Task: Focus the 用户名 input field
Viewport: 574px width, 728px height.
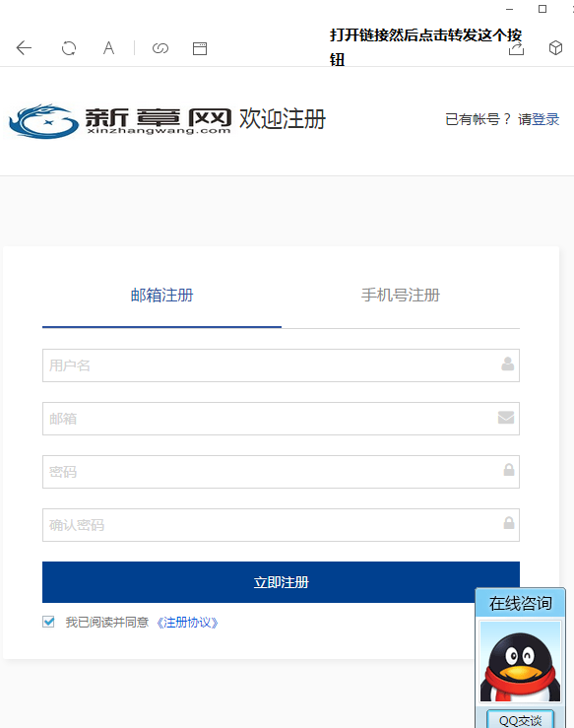Action: [x=281, y=365]
